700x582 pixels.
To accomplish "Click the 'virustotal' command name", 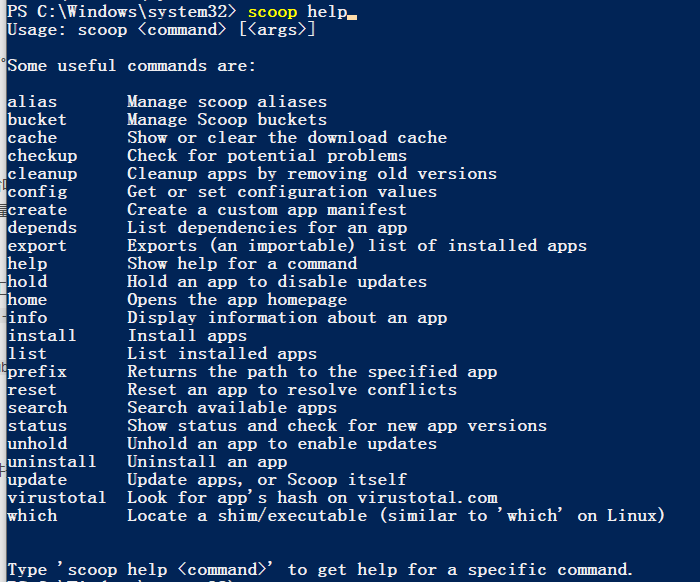I will (x=57, y=498).
